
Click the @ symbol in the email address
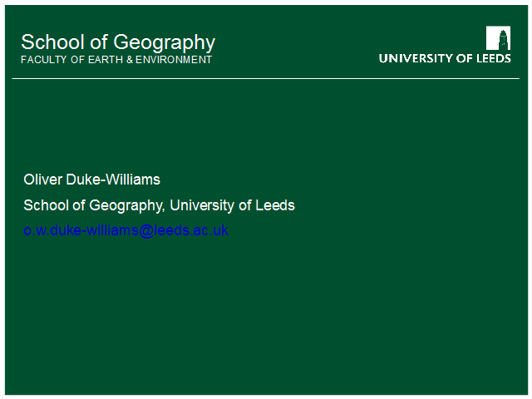click(x=146, y=231)
